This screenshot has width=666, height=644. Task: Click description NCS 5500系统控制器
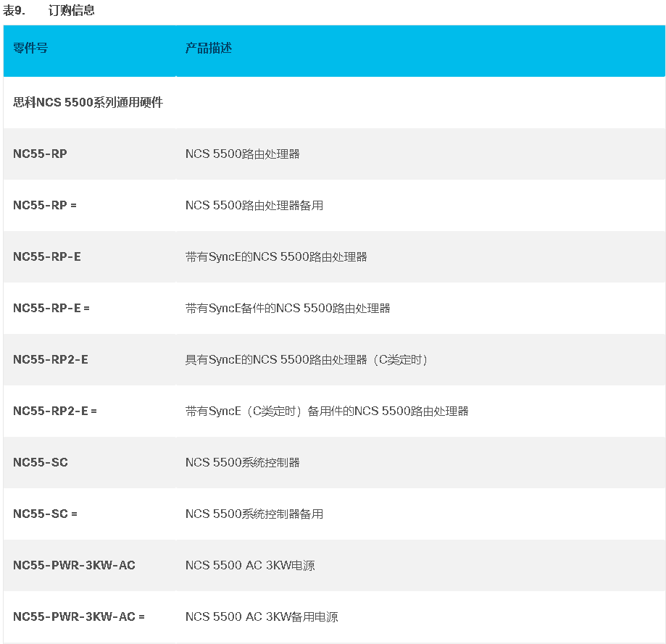243,462
